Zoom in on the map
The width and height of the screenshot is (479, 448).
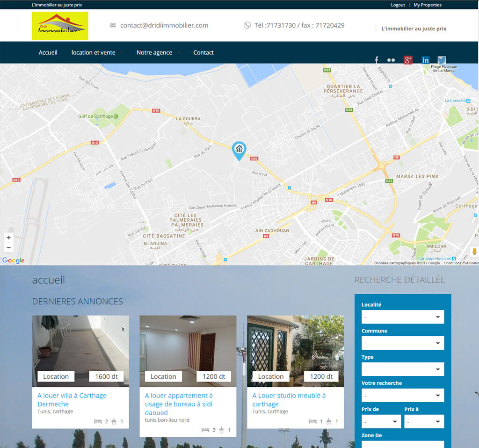8,238
